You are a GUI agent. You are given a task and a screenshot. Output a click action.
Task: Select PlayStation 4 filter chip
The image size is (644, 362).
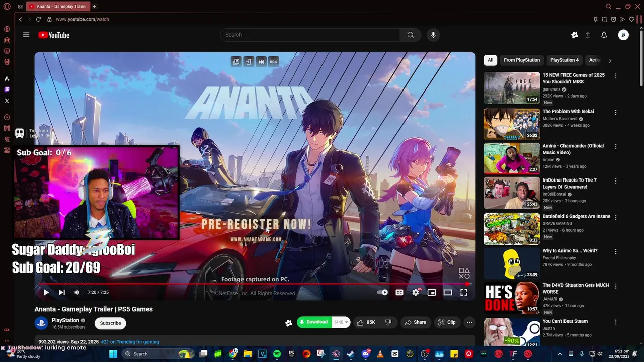click(565, 60)
